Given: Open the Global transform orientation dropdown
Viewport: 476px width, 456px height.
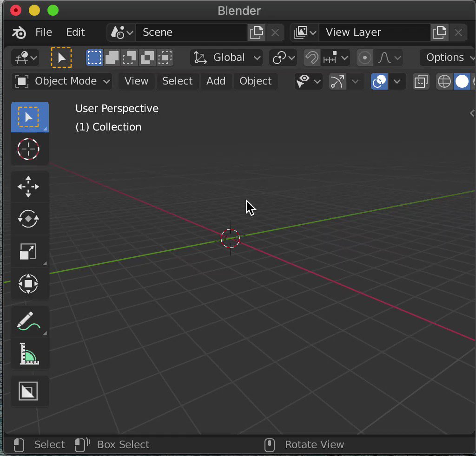Looking at the screenshot, I should (226, 58).
